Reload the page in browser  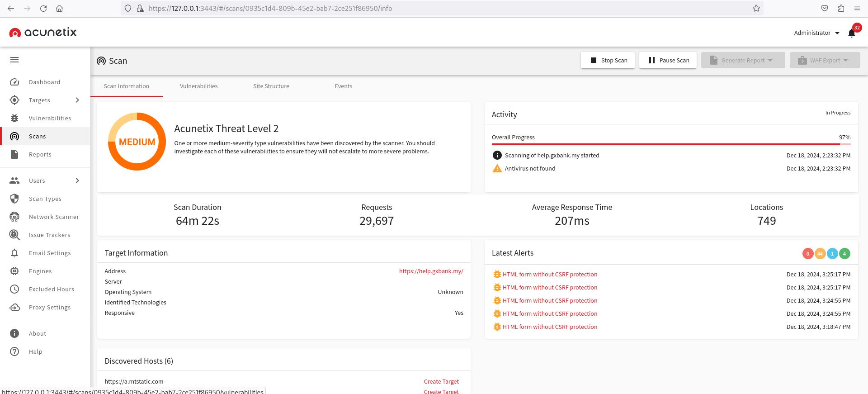coord(43,8)
